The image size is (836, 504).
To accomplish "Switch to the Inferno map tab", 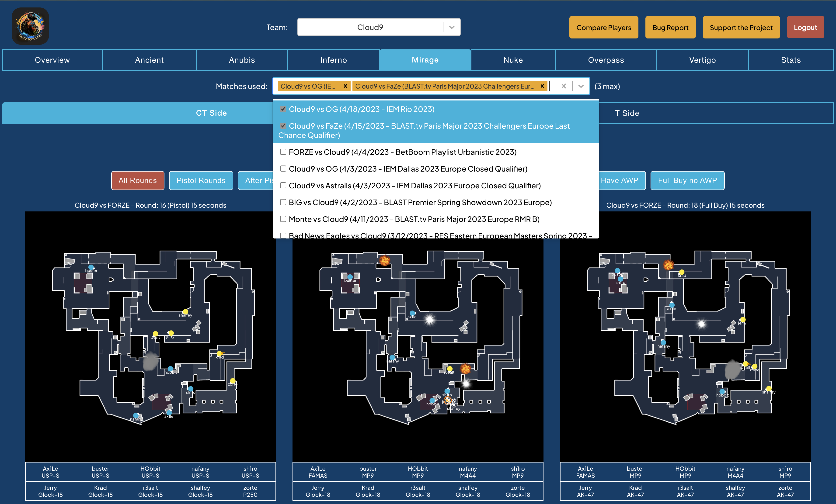I will [334, 60].
